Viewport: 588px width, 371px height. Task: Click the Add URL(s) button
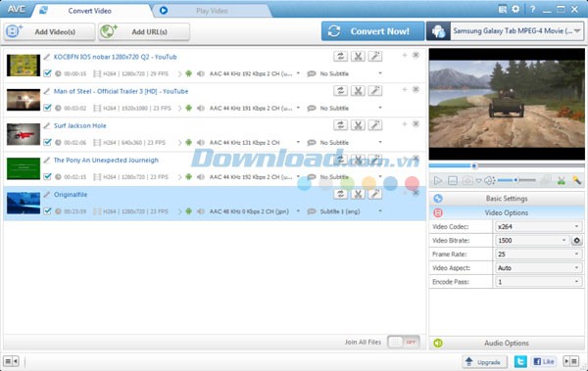[144, 32]
